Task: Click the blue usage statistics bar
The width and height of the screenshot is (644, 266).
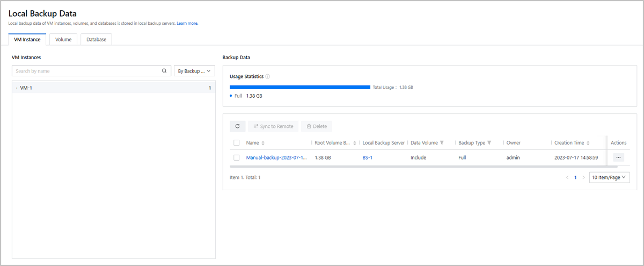Action: 299,87
